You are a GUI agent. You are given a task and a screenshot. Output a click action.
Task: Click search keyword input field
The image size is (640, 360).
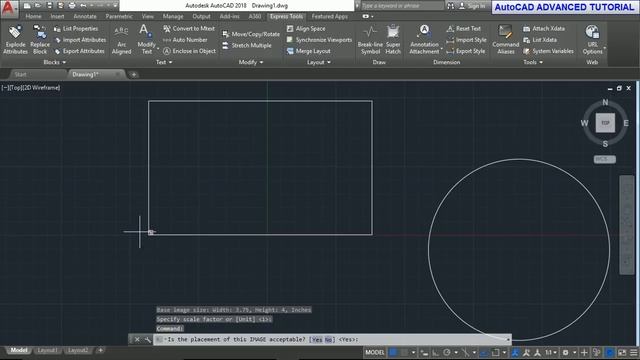click(402, 6)
